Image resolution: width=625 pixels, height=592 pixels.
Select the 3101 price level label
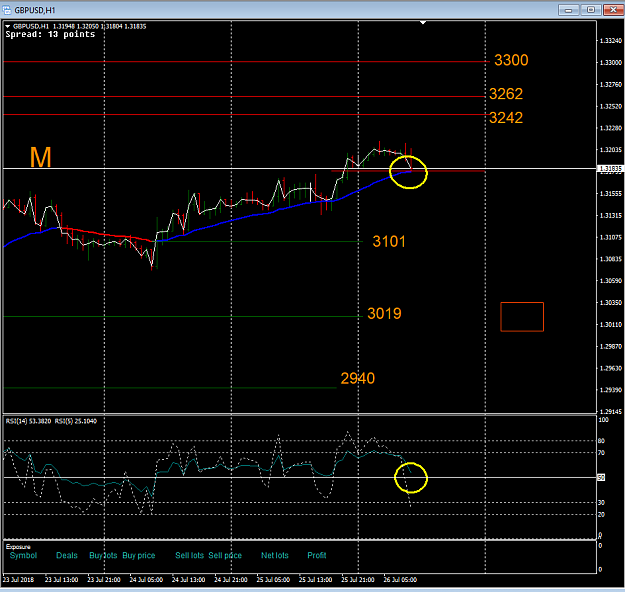(x=389, y=241)
